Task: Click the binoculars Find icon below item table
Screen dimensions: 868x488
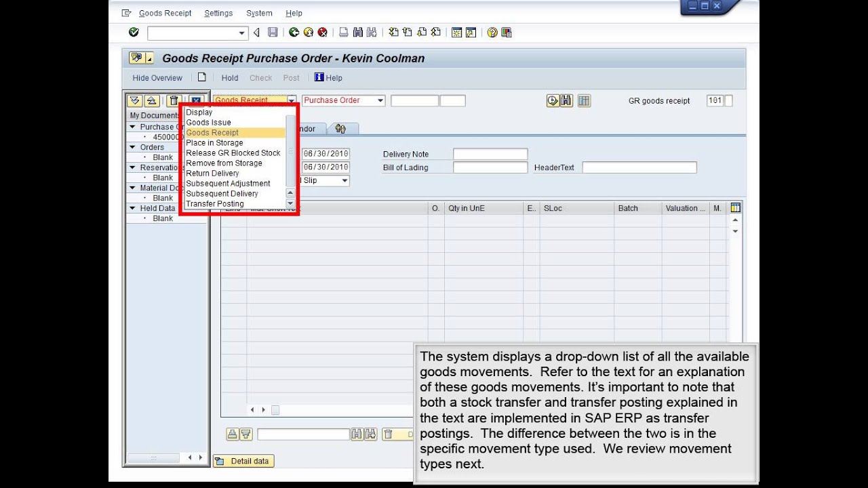Action: pyautogui.click(x=357, y=434)
